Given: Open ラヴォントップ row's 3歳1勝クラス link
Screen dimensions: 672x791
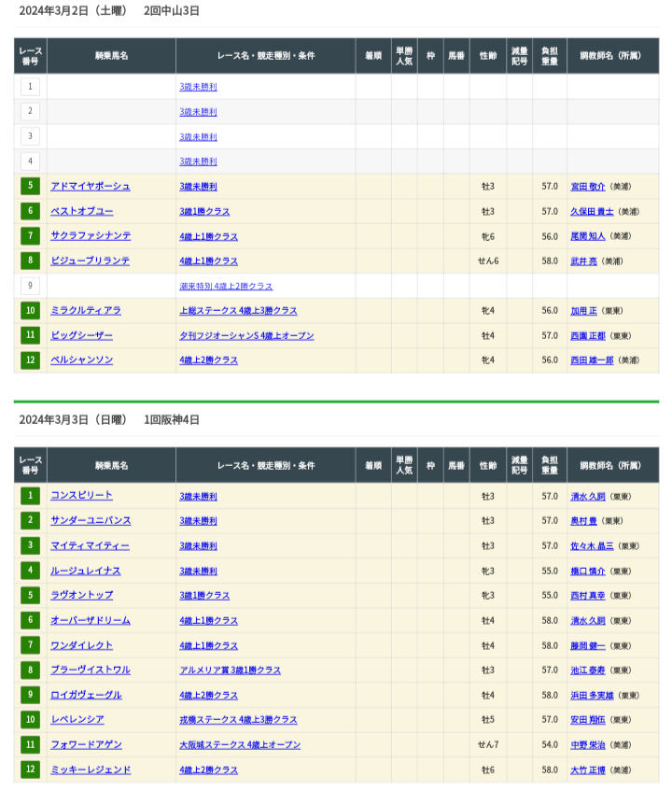Looking at the screenshot, I should 204,595.
